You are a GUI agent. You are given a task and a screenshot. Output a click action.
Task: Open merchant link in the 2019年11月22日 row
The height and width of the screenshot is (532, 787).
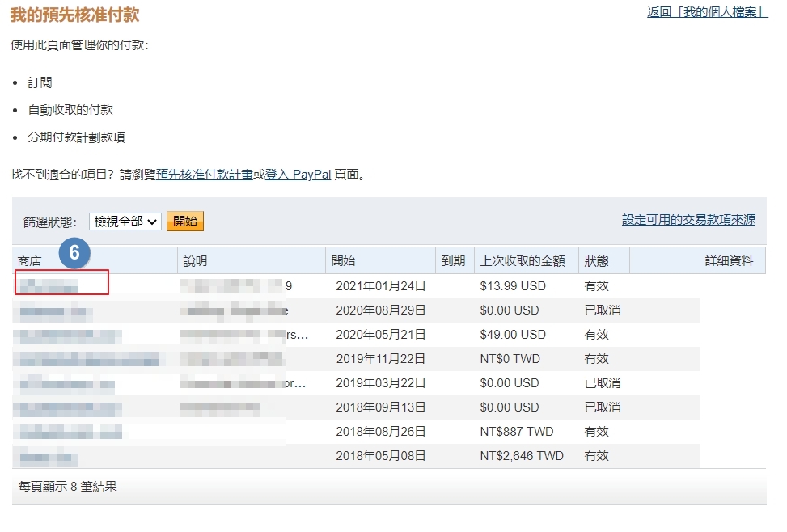coord(87,359)
